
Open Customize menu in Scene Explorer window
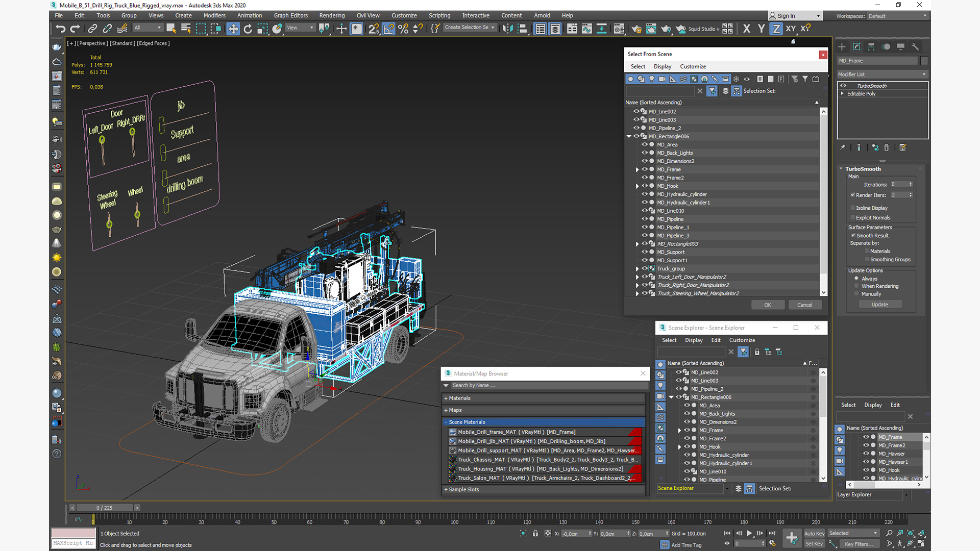[x=742, y=340]
